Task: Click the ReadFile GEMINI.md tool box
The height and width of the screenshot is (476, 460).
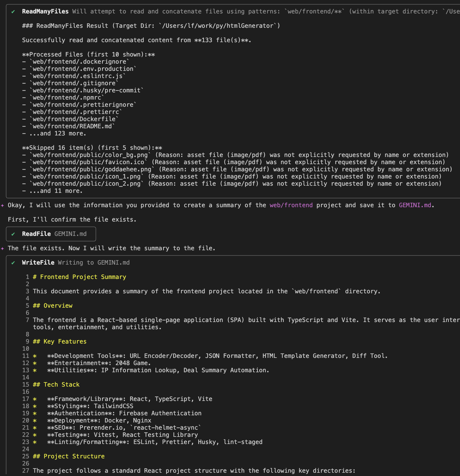Action: pos(51,234)
